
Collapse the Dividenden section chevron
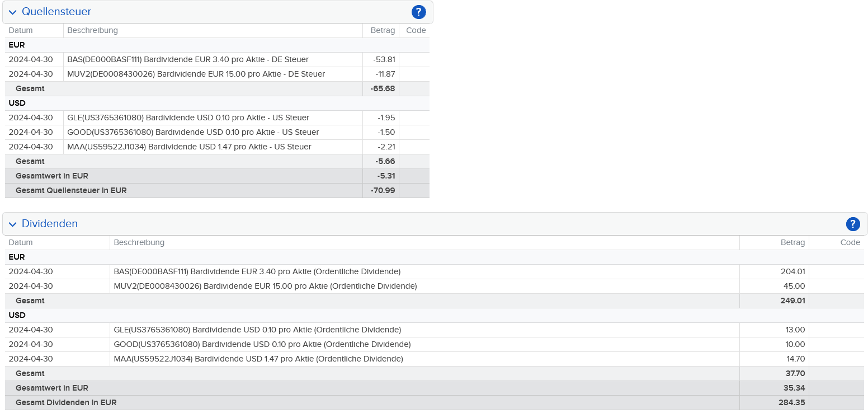pos(13,224)
